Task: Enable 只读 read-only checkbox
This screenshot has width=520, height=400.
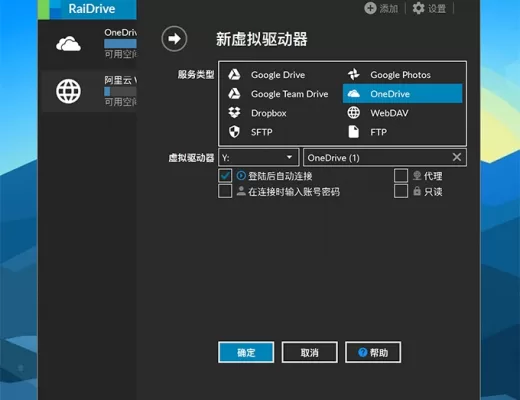Action: click(x=401, y=191)
